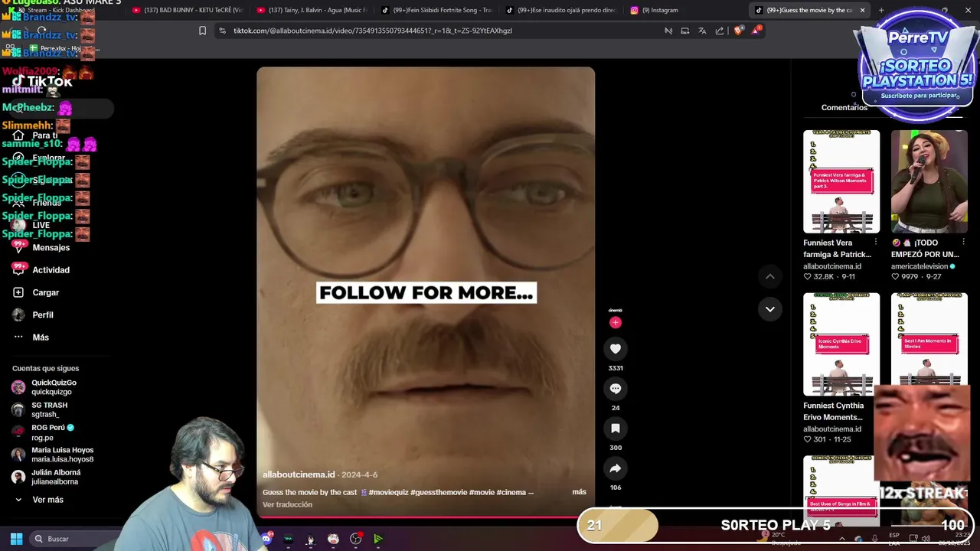Image resolution: width=980 pixels, height=551 pixels.
Task: Go to previous video with up chevron
Action: tap(770, 276)
